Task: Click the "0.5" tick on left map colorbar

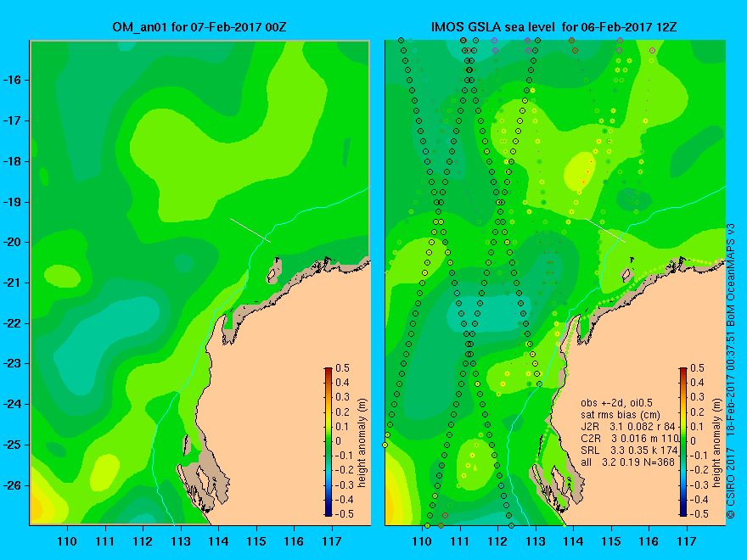Action: click(x=343, y=368)
